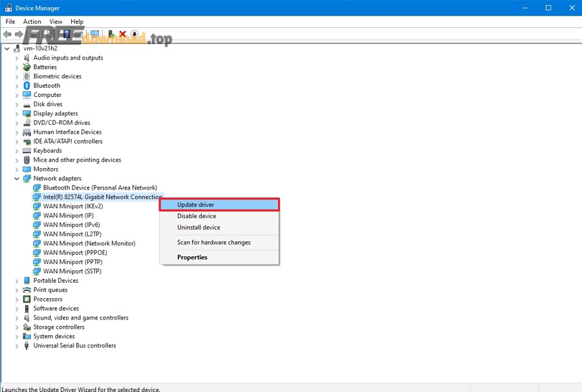
Task: Click the Display adapters category icon
Action: [x=27, y=113]
